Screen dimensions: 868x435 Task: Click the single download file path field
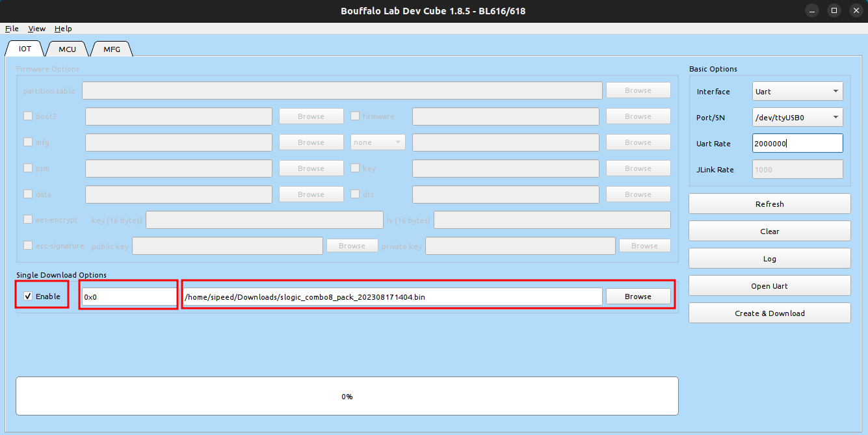pos(393,297)
